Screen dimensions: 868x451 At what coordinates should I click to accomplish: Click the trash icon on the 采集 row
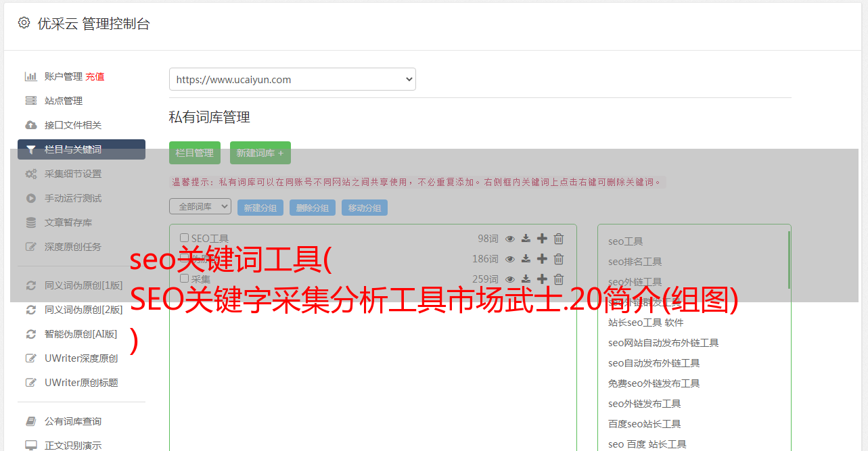tap(559, 279)
